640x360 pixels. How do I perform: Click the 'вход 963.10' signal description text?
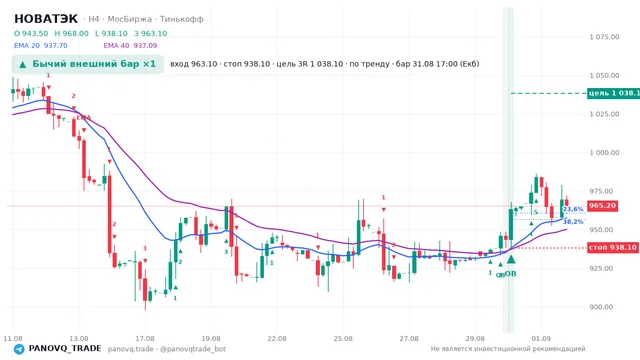click(193, 64)
